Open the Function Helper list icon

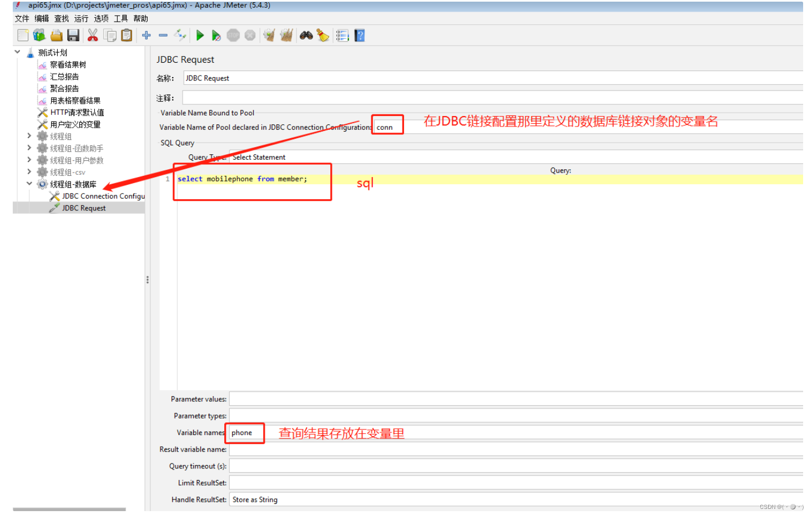click(342, 36)
